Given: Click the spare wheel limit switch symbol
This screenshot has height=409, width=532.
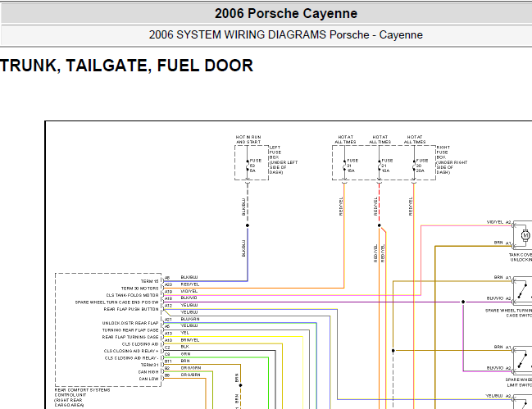Looking at the screenshot, I should tap(522, 360).
